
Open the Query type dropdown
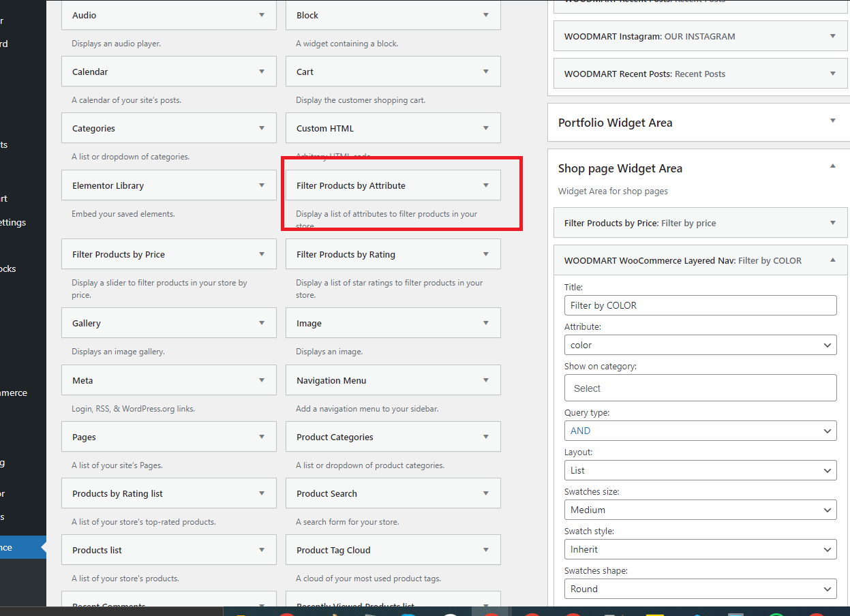click(x=700, y=431)
